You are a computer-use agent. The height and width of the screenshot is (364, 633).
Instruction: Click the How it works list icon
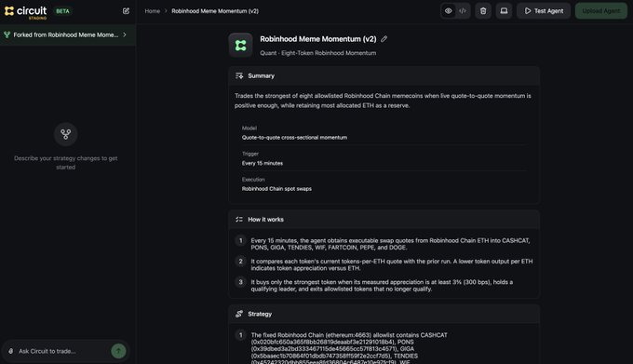coord(239,219)
